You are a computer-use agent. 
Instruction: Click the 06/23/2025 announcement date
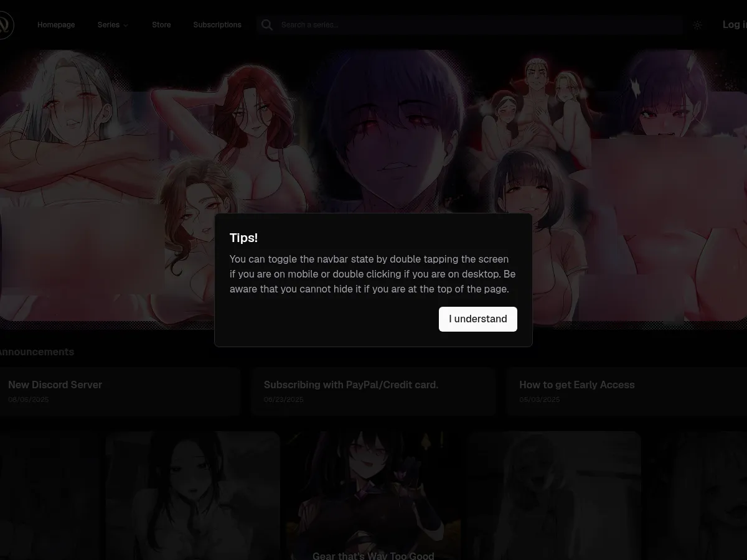(x=284, y=399)
